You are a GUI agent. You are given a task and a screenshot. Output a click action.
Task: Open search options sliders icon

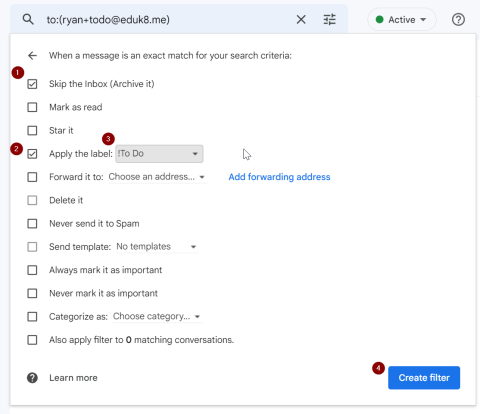[x=330, y=20]
